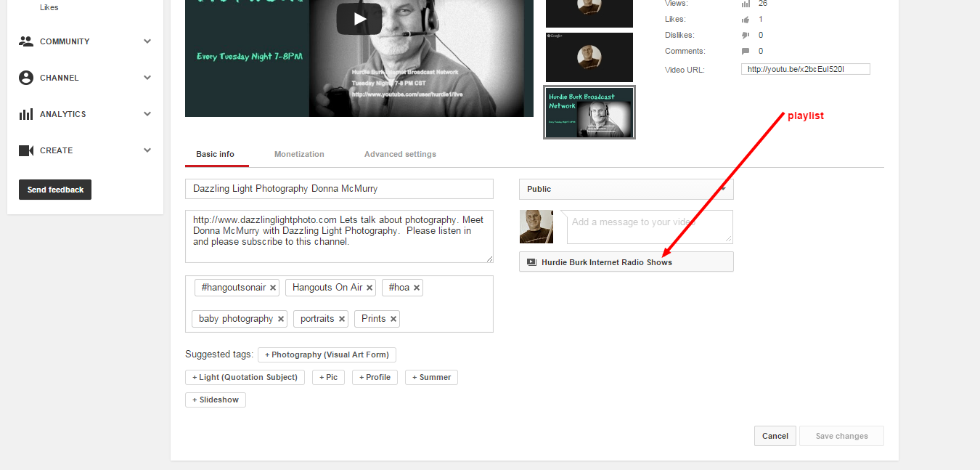The image size is (980, 470).
Task: Click the thumbs down dislikes icon
Action: 746,36
